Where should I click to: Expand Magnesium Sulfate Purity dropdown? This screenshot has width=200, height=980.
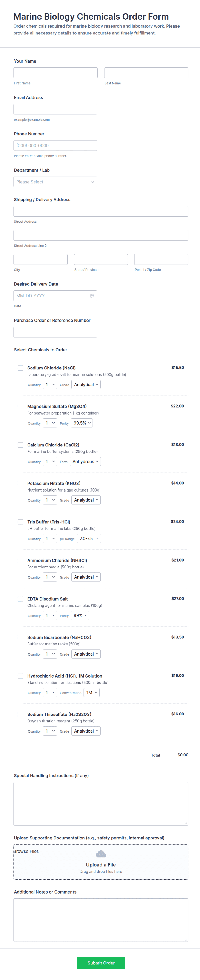[x=82, y=423]
